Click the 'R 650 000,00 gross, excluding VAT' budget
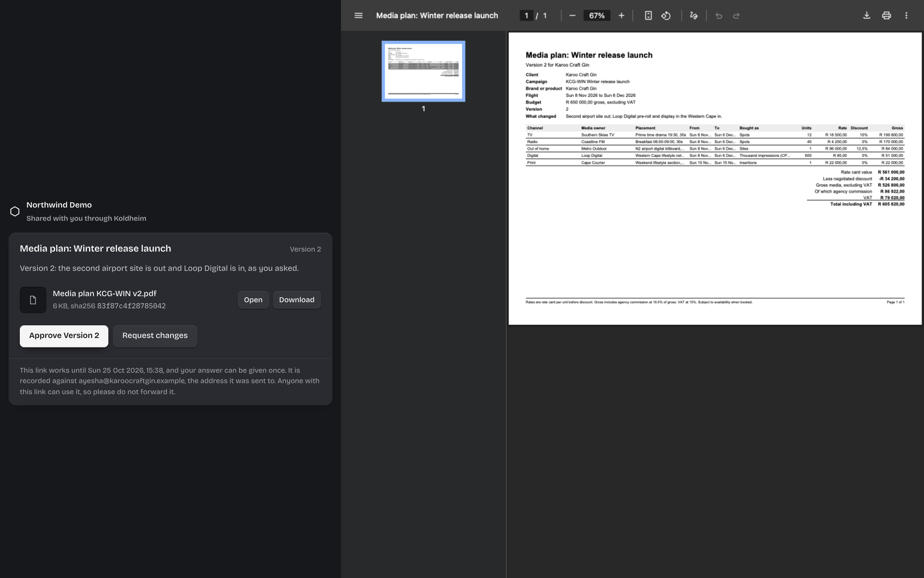Viewport: 924px width, 578px height. click(600, 102)
